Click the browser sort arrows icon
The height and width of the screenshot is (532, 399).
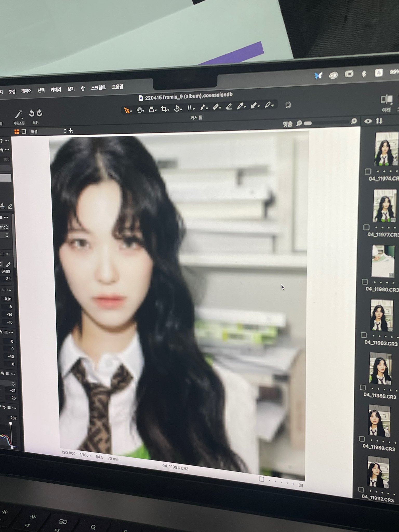[x=379, y=121]
